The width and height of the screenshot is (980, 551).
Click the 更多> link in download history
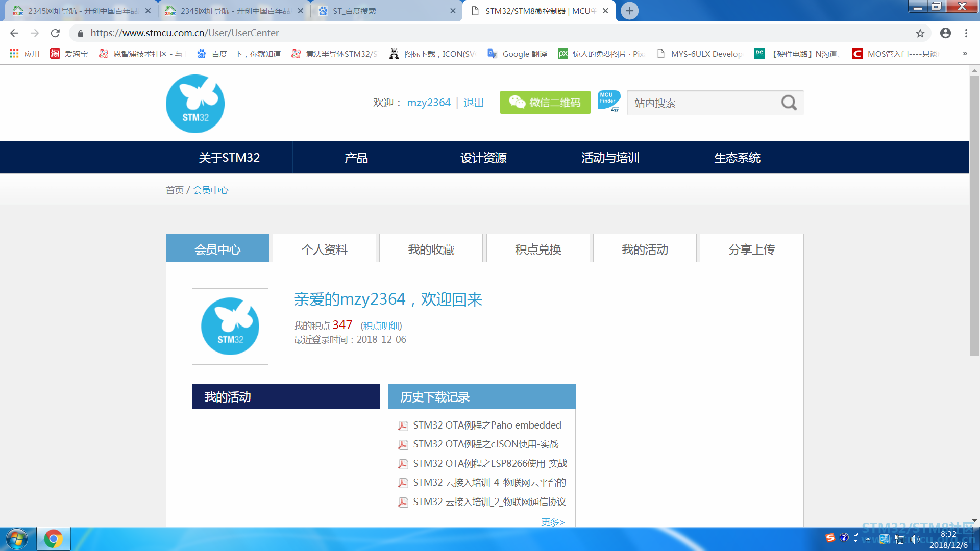(553, 521)
